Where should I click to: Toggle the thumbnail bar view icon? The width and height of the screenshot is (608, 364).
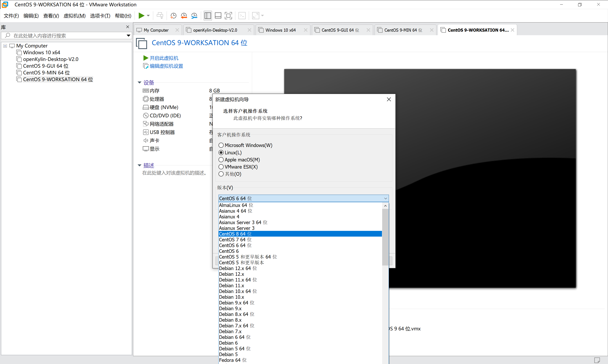coord(218,16)
